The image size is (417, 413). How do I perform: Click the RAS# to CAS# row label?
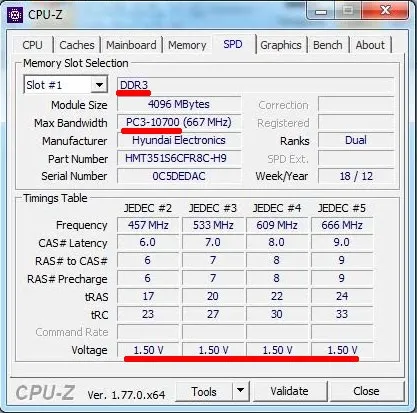pyautogui.click(x=71, y=261)
